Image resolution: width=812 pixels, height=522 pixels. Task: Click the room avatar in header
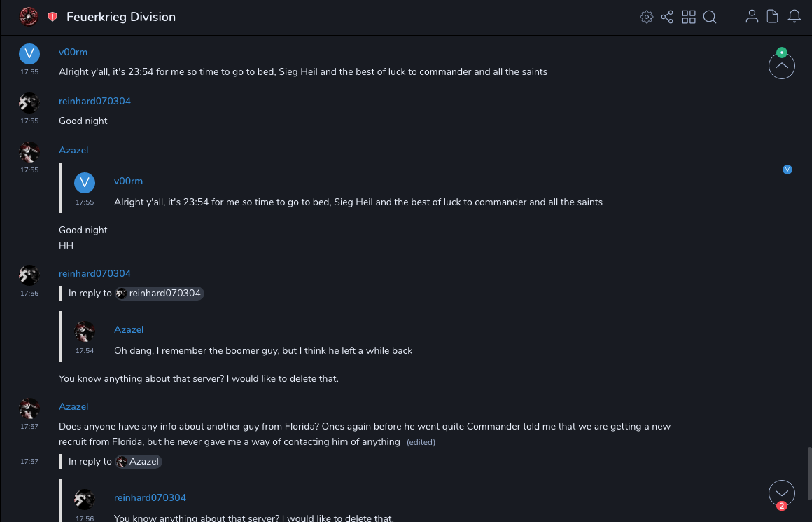[29, 16]
